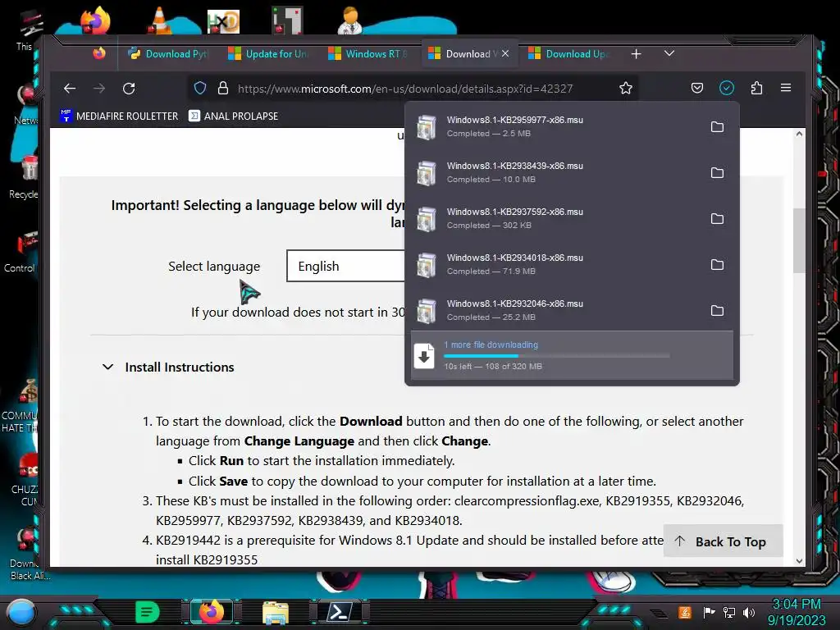
Task: Open the list all tabs chevron
Action: coord(669,53)
